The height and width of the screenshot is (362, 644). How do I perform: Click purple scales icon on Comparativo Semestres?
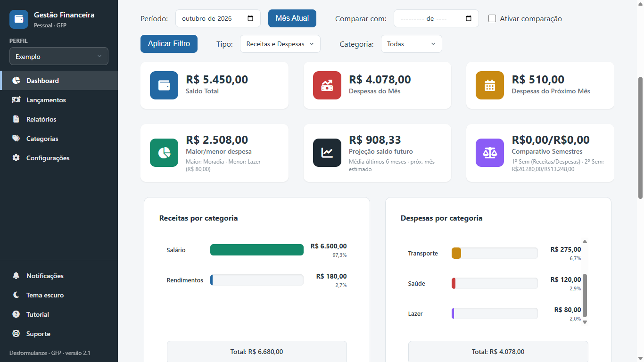point(490,153)
